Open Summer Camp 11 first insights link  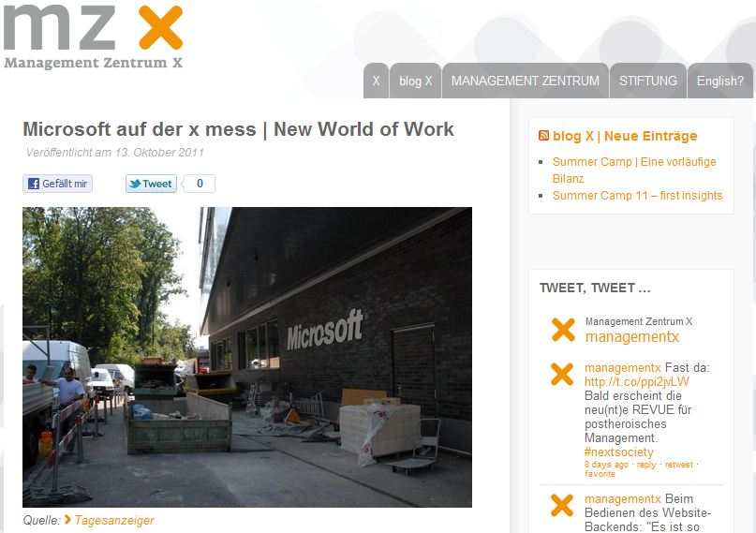pos(637,196)
